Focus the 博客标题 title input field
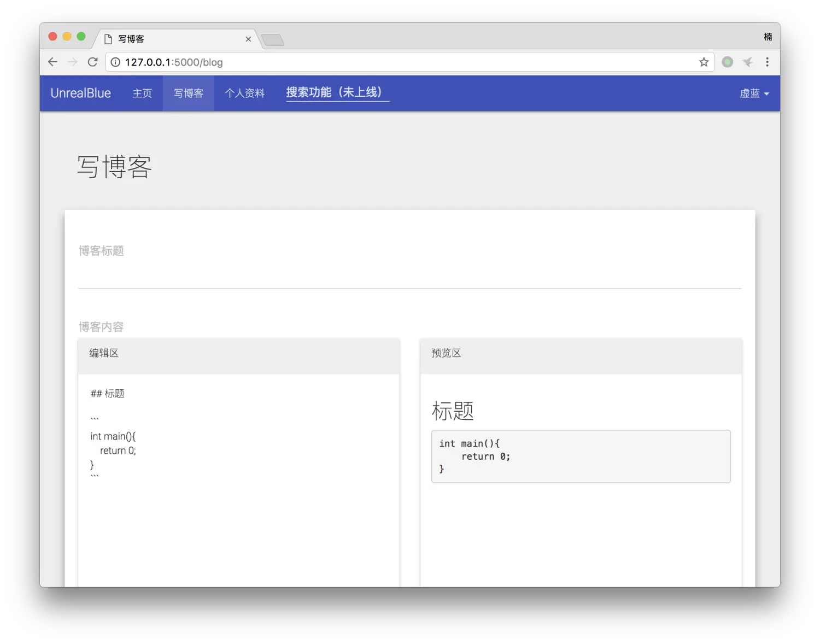The width and height of the screenshot is (820, 644). [x=410, y=275]
